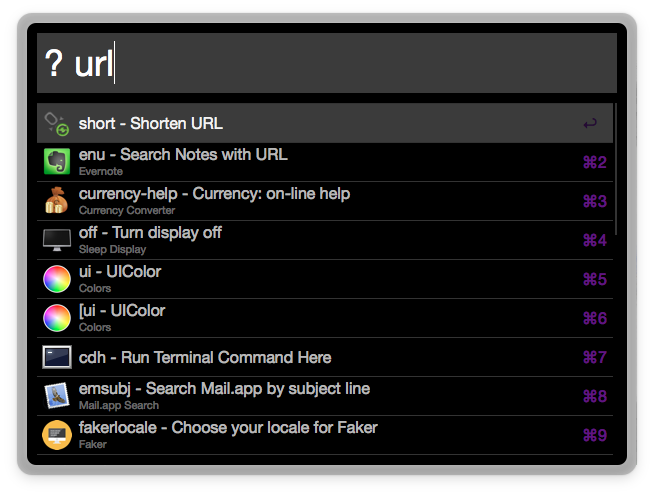
Task: Click the Sleep Display monitor icon
Action: [x=57, y=240]
